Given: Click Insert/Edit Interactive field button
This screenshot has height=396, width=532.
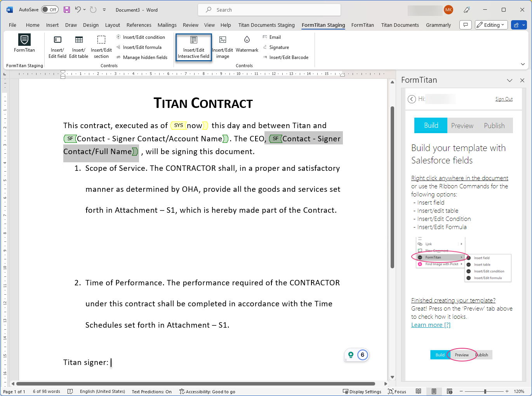Looking at the screenshot, I should 194,47.
